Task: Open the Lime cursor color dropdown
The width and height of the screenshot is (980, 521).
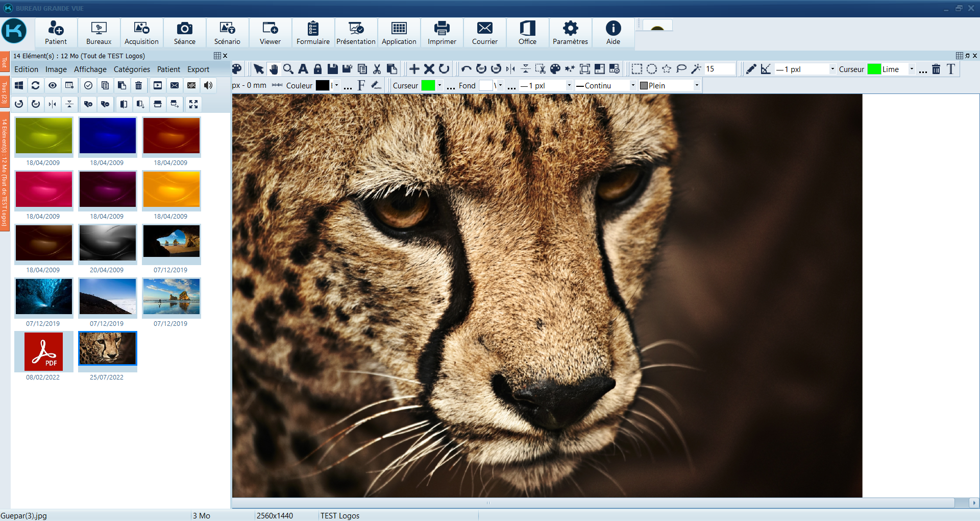Action: click(x=912, y=69)
